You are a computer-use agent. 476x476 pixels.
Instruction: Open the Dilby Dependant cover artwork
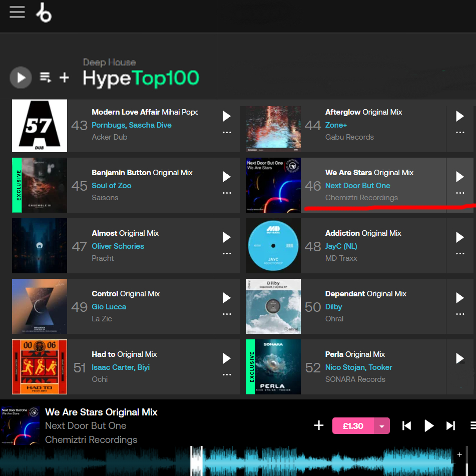[x=273, y=306]
